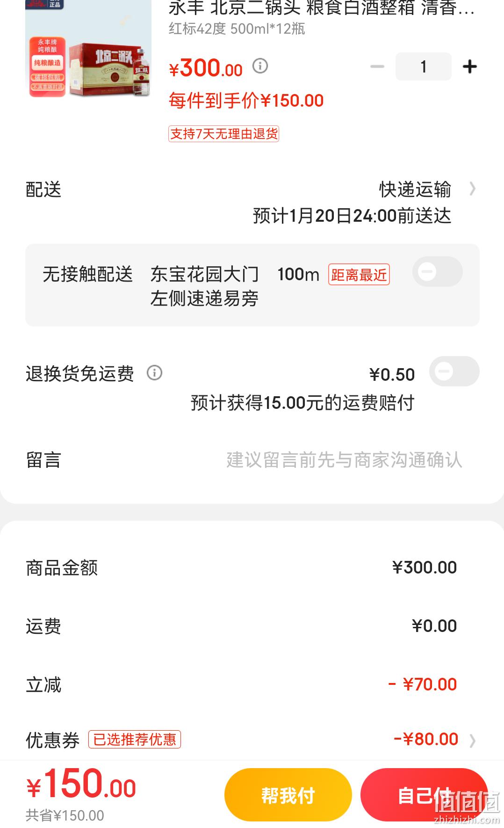Tap the price info icon beside ¥300.00
504x828 pixels.
[260, 66]
